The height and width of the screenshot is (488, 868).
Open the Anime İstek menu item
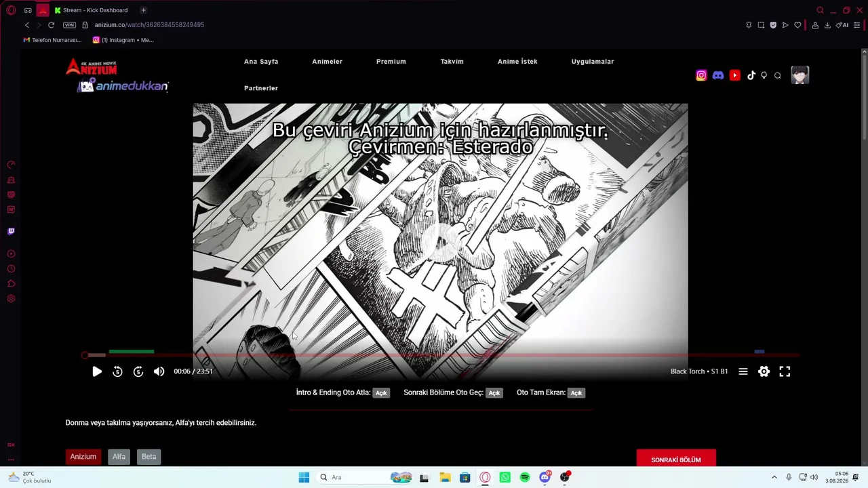tap(517, 62)
